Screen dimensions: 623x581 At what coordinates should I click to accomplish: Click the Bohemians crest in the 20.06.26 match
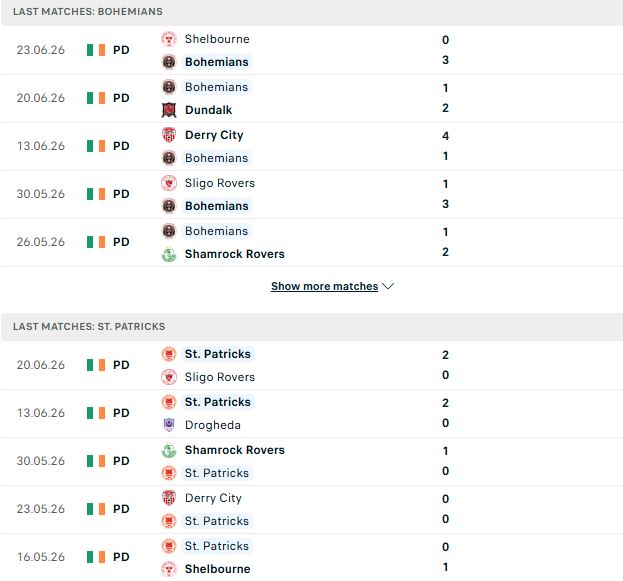point(169,87)
